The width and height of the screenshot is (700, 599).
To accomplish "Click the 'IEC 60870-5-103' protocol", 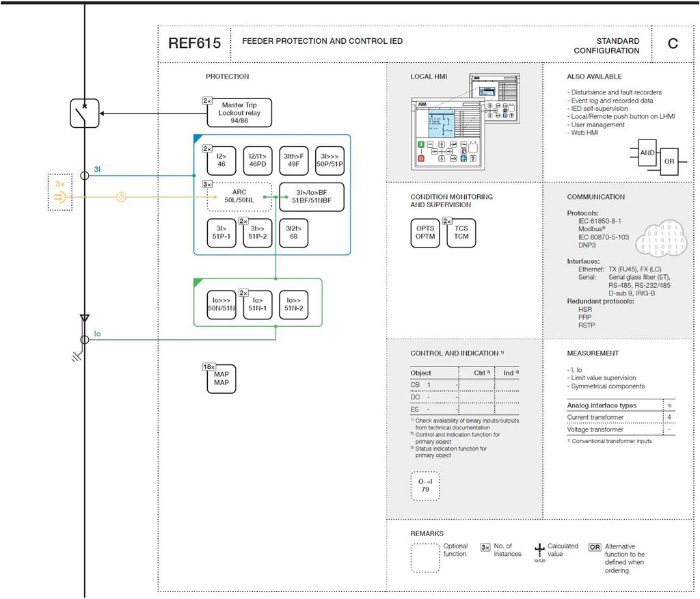I will pyautogui.click(x=604, y=237).
